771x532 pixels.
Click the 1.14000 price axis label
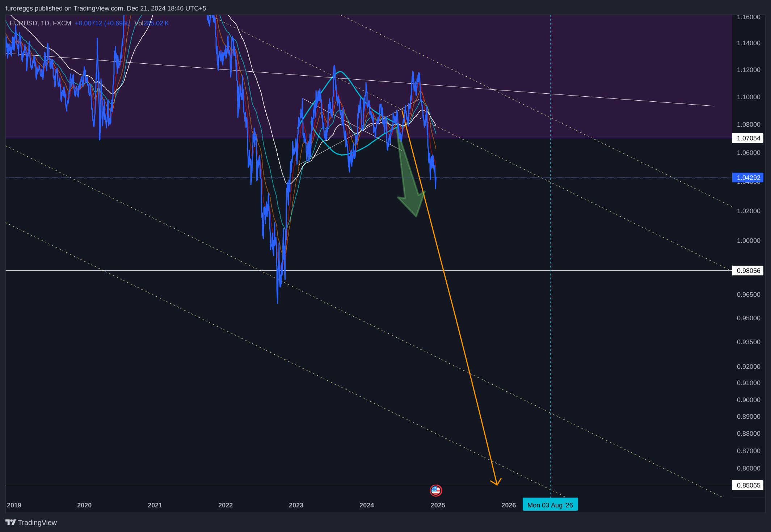pos(749,43)
